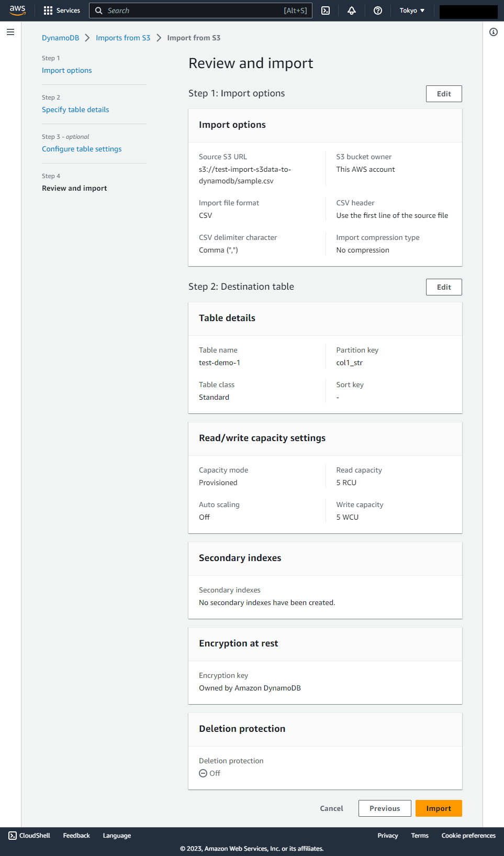Viewport: 504px width, 856px height.
Task: Return to the Previous step
Action: [385, 808]
